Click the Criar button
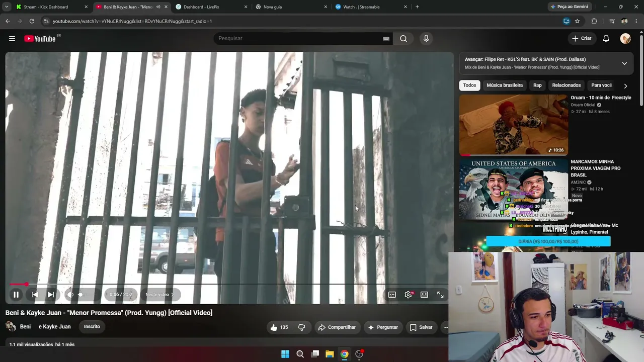Screen dimensions: 644x362 point(582,39)
